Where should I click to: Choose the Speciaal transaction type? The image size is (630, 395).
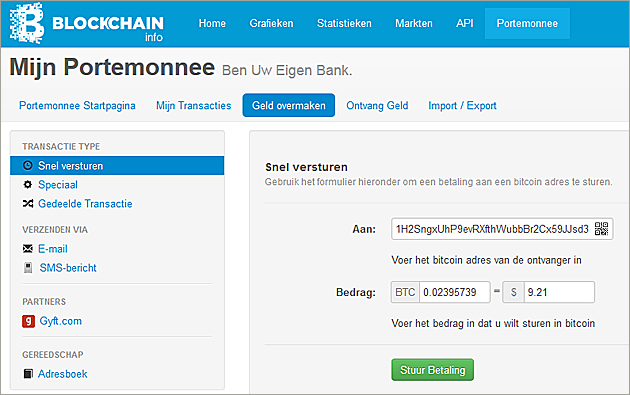coord(58,184)
